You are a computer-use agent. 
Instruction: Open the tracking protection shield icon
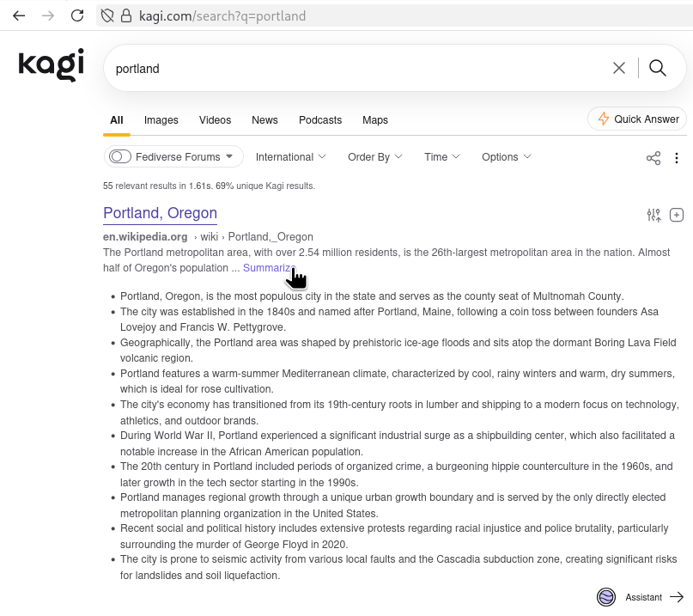(x=107, y=16)
